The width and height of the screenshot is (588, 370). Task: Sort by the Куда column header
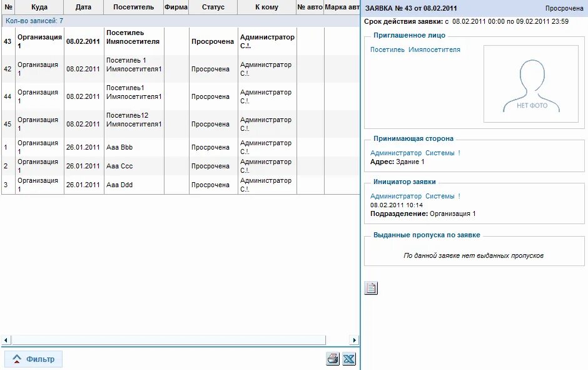click(x=39, y=7)
